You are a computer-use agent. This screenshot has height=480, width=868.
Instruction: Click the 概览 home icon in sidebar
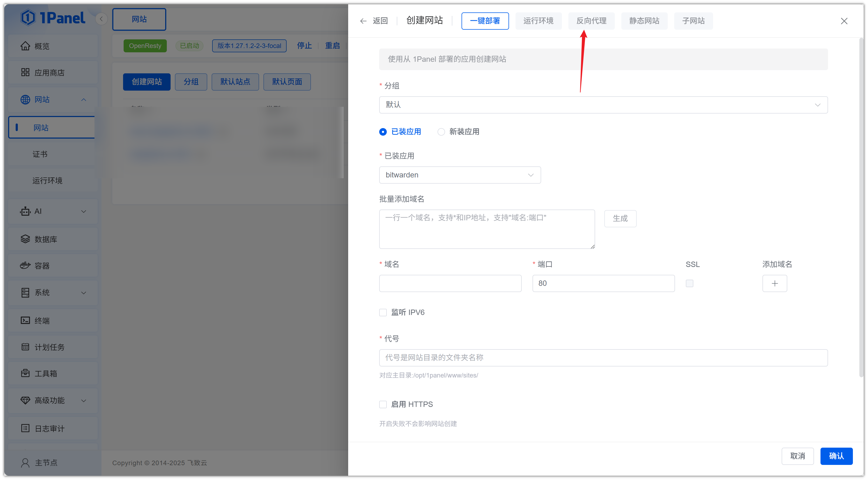pos(25,46)
